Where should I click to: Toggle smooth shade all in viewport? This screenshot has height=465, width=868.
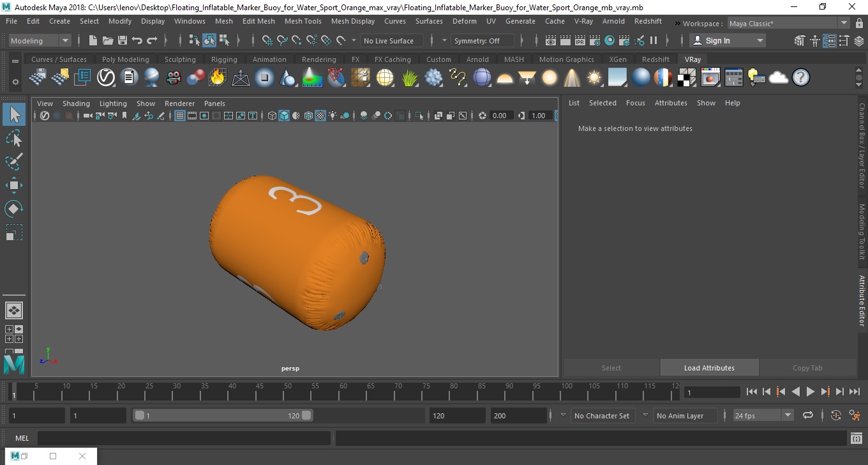284,116
